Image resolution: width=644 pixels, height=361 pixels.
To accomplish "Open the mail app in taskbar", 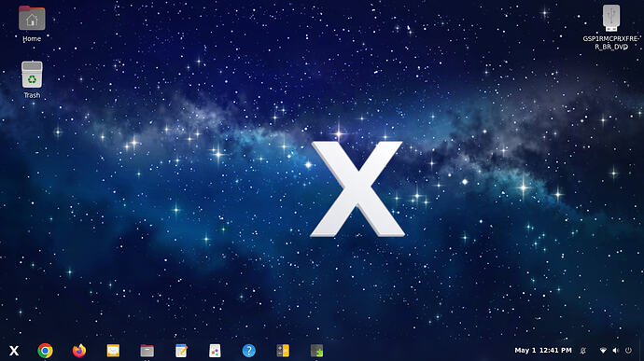I will pyautogui.click(x=113, y=351).
